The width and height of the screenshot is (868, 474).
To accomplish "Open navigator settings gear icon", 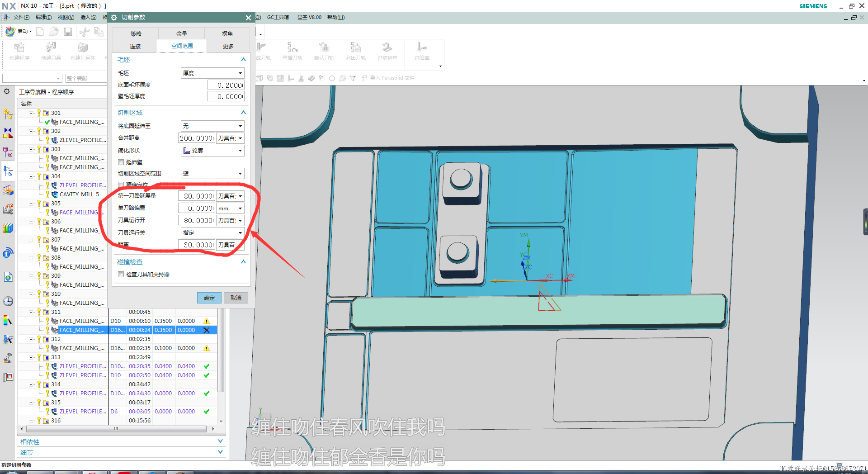I will pyautogui.click(x=7, y=91).
